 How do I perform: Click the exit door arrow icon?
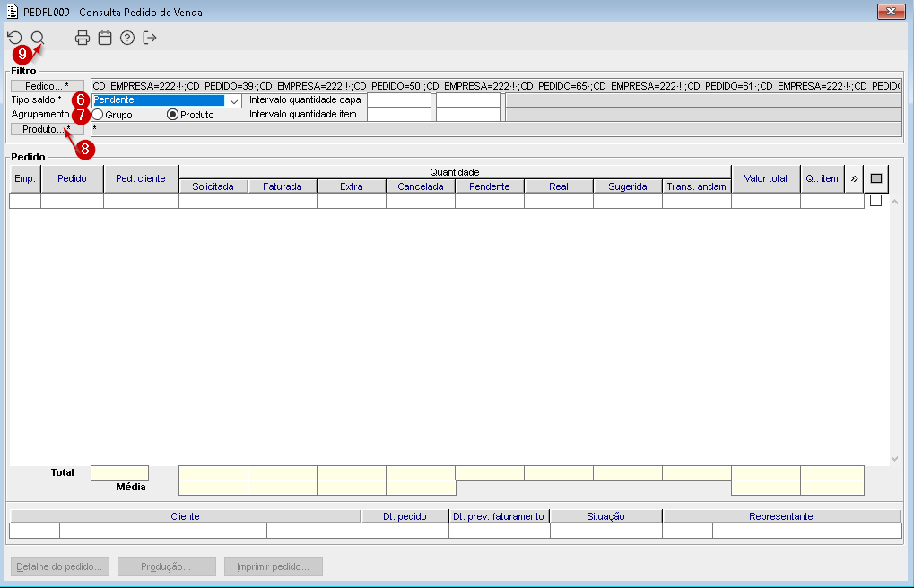(x=150, y=38)
